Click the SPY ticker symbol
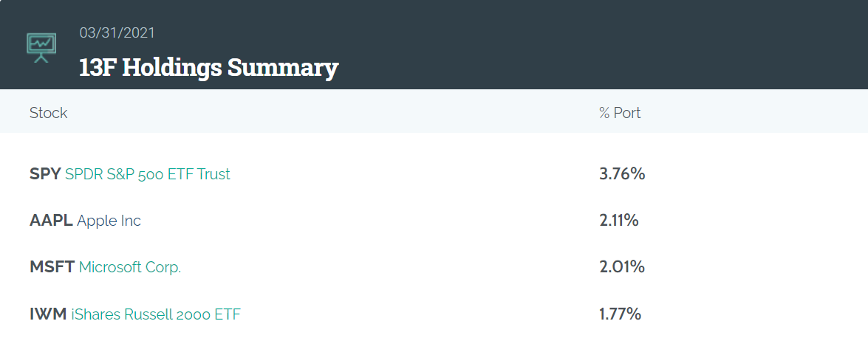This screenshot has height=338, width=868. pos(45,174)
